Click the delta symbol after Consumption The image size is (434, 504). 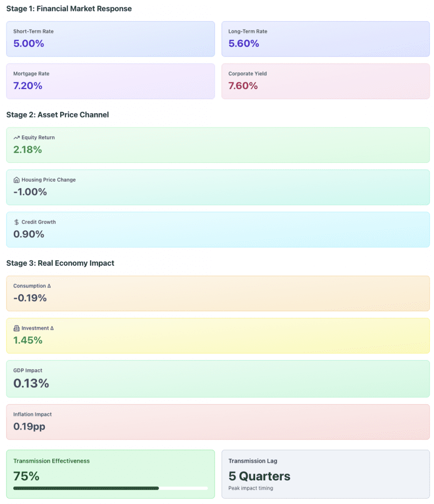click(x=48, y=285)
